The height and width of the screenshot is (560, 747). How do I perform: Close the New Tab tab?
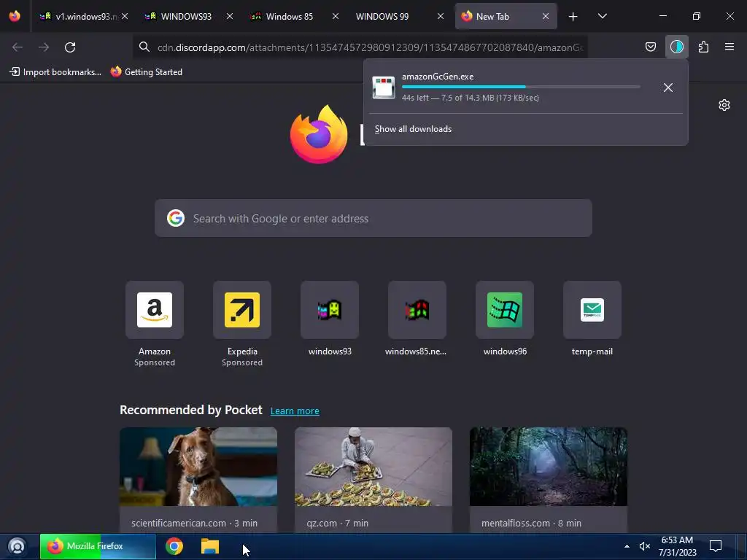pos(546,16)
